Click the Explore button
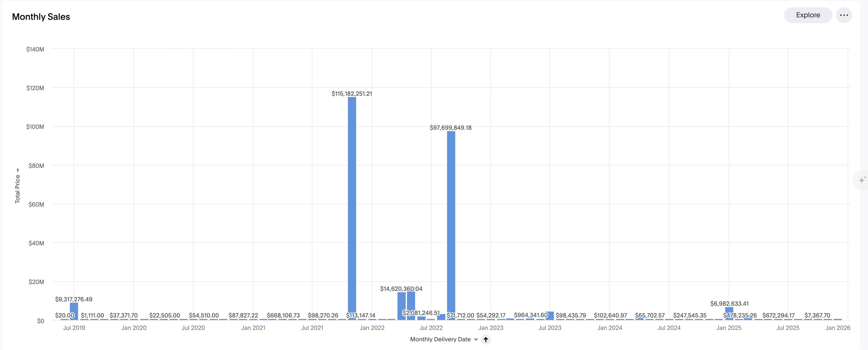The image size is (868, 350). [x=808, y=15]
